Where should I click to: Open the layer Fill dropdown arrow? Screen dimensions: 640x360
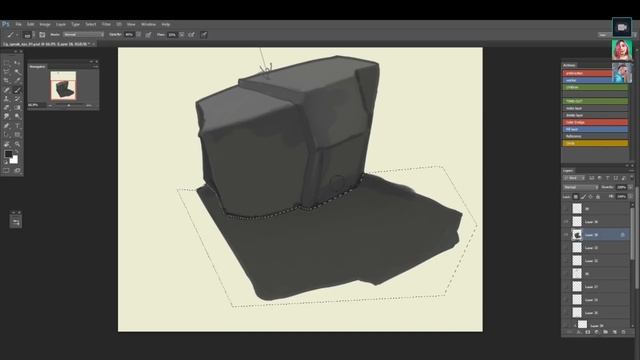(x=630, y=197)
